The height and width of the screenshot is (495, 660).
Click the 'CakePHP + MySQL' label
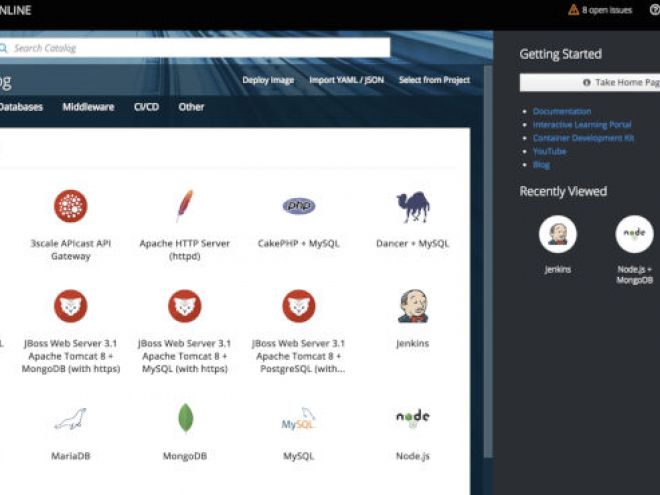click(298, 243)
